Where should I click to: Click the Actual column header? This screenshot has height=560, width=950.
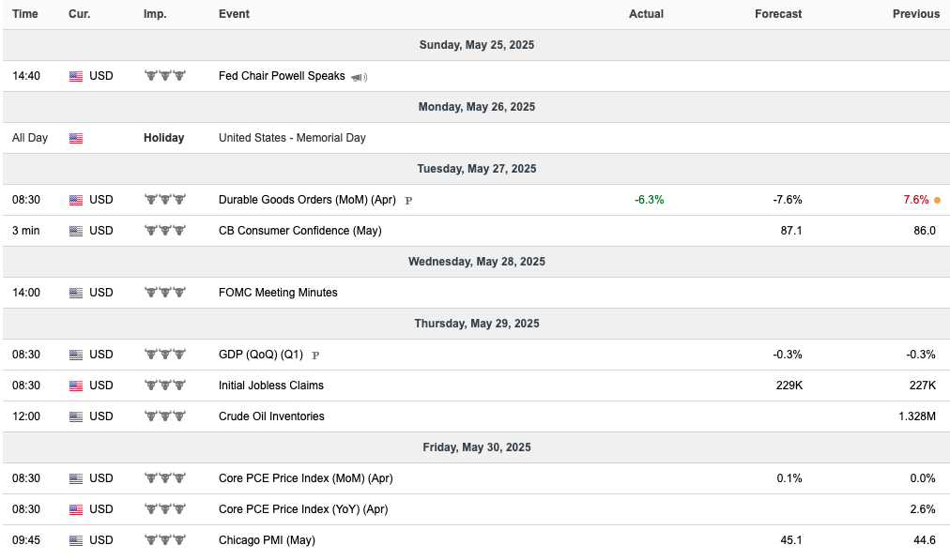coord(646,14)
